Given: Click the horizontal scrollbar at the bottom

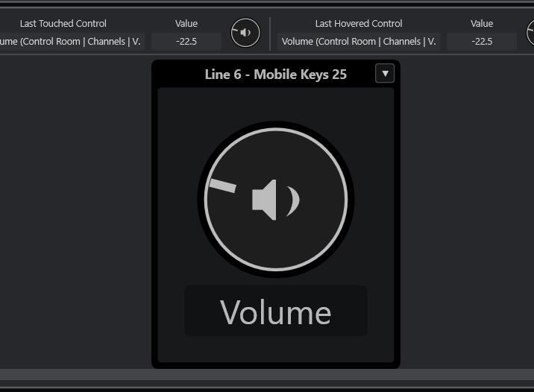Looking at the screenshot, I should (x=267, y=375).
